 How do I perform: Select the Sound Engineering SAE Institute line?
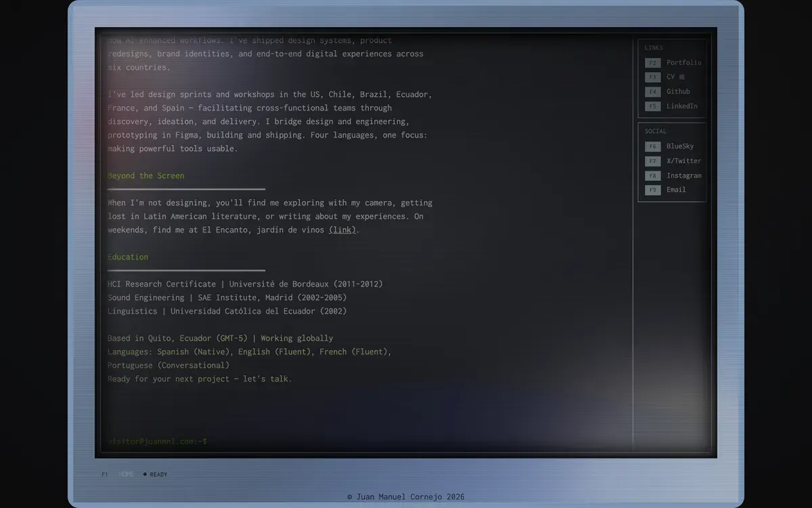[227, 298]
